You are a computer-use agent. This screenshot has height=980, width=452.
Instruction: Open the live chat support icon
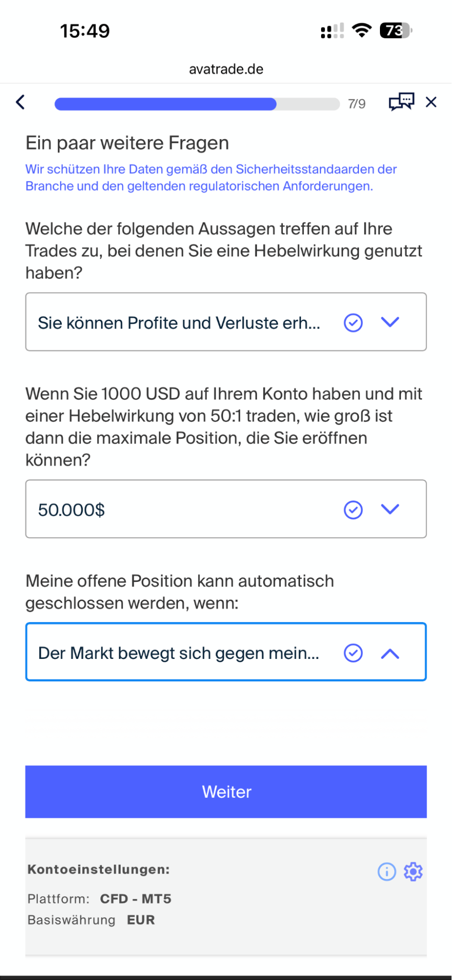tap(401, 102)
